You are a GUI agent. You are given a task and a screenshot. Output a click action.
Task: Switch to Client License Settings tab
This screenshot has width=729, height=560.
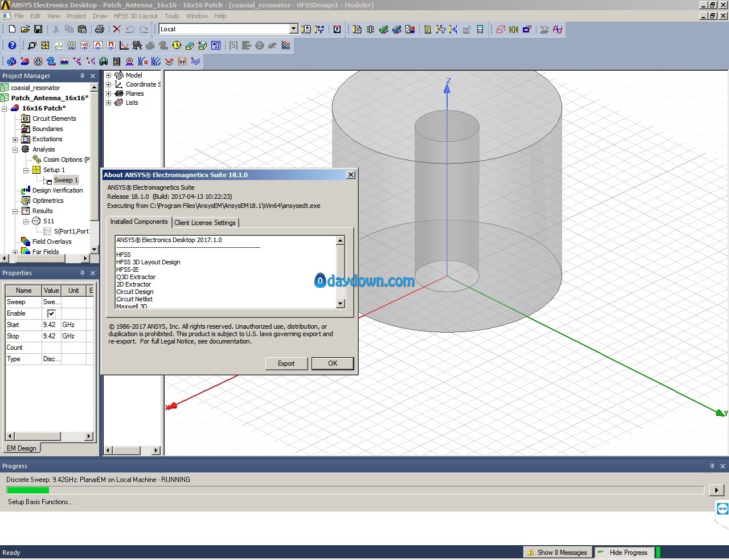[205, 223]
